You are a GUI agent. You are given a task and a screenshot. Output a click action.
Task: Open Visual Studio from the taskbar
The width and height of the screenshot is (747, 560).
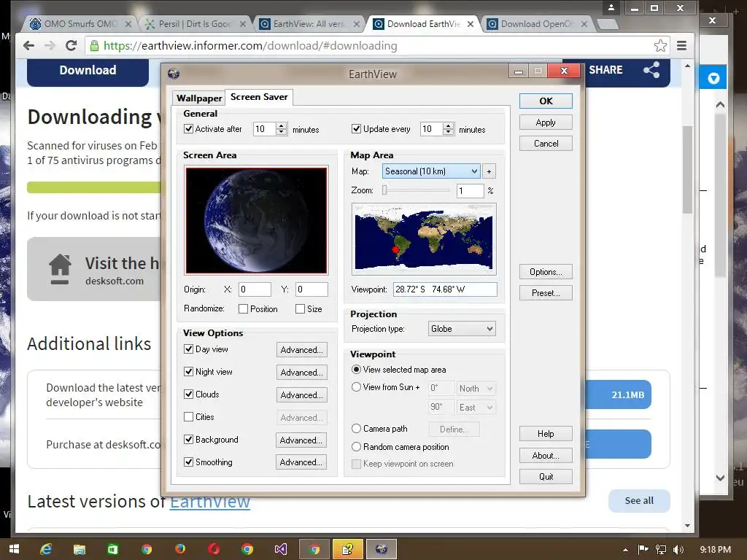click(x=281, y=549)
